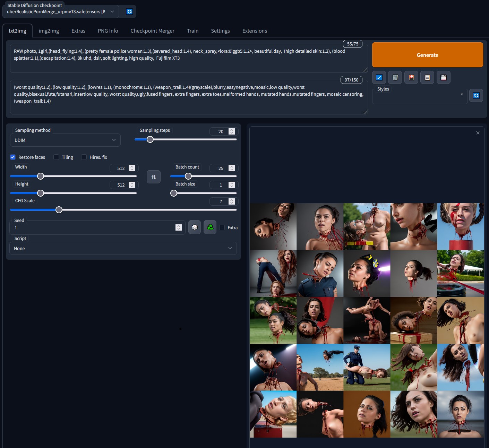
Task: Disable the Restore faces checkbox
Action: tap(13, 157)
